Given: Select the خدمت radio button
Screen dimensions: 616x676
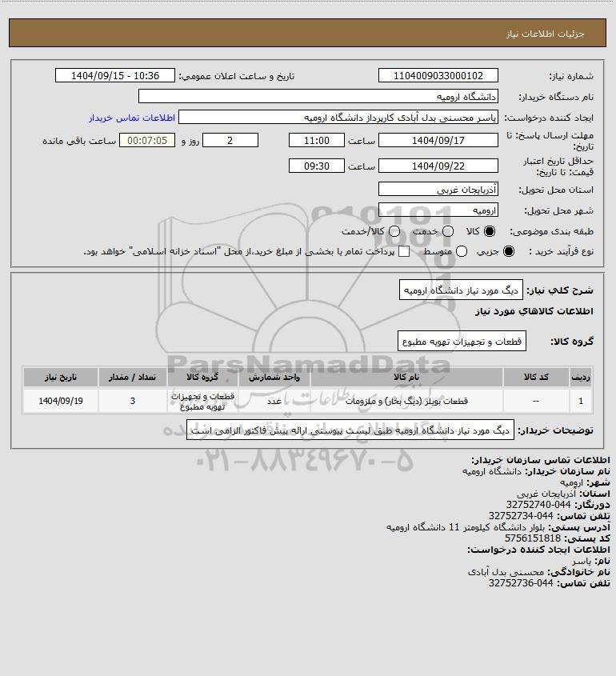Looking at the screenshot, I should tap(448, 231).
